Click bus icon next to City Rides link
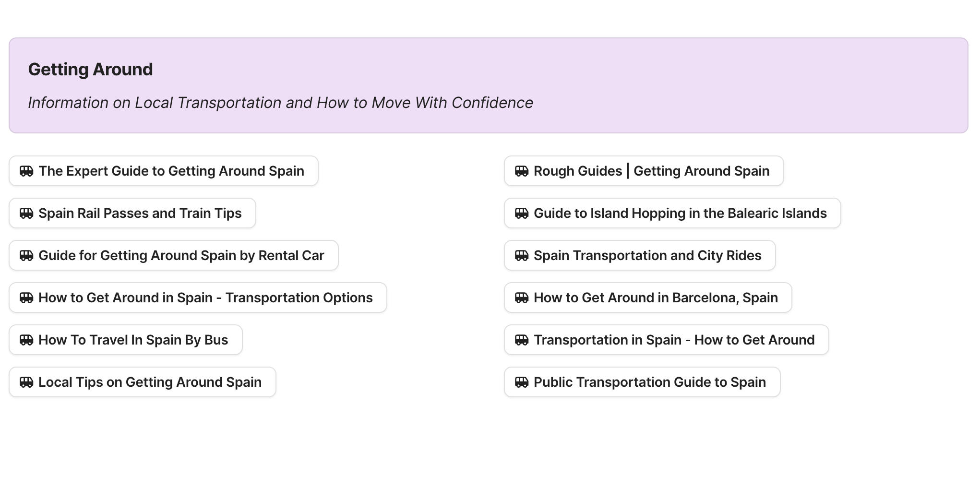The image size is (980, 500). click(x=522, y=256)
